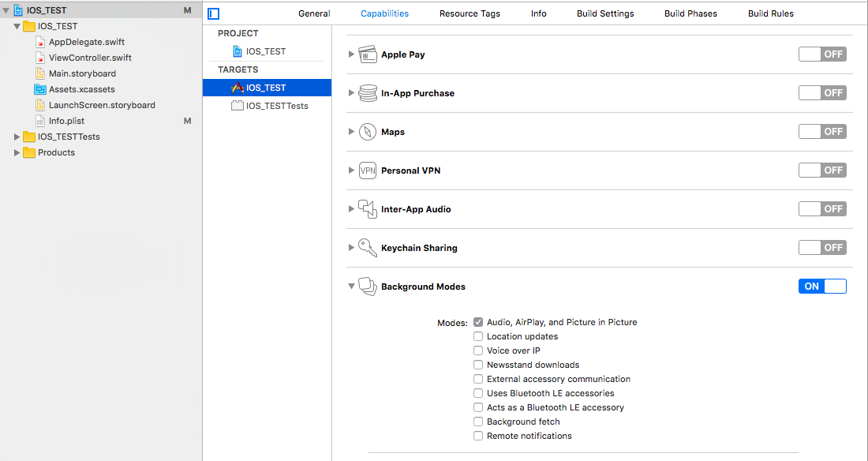Click the Inter-App Audio icon
Viewport: 868px width, 461px height.
pos(368,209)
